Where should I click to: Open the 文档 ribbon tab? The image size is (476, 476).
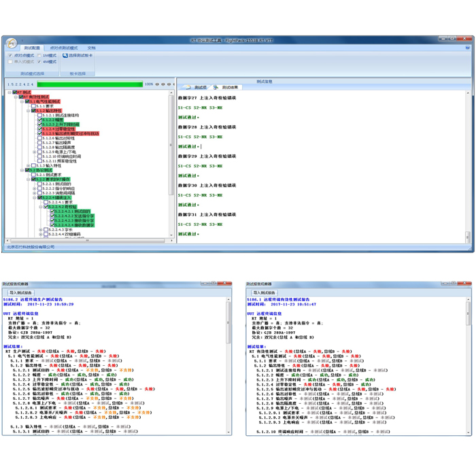tap(91, 48)
